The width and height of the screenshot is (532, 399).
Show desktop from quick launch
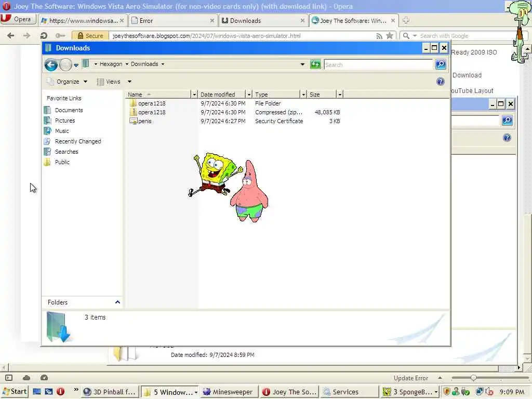click(x=37, y=392)
